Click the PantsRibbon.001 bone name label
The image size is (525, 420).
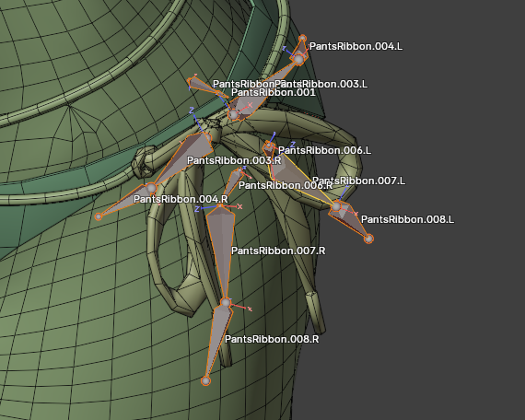tap(274, 92)
